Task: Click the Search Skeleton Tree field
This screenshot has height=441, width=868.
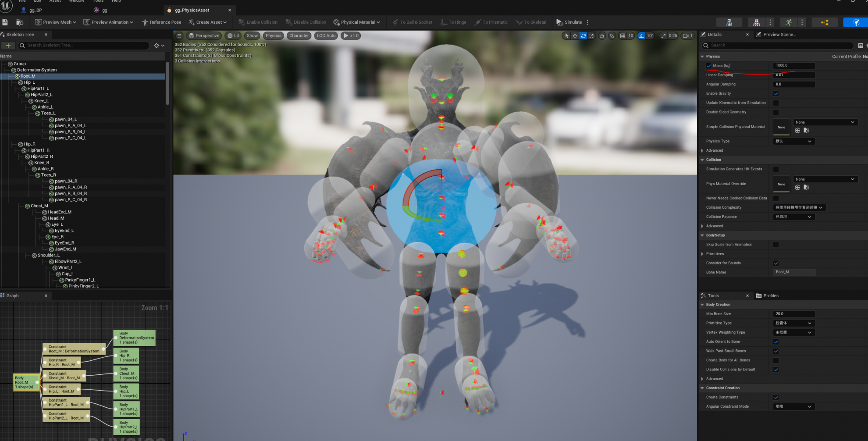Action: click(x=83, y=45)
